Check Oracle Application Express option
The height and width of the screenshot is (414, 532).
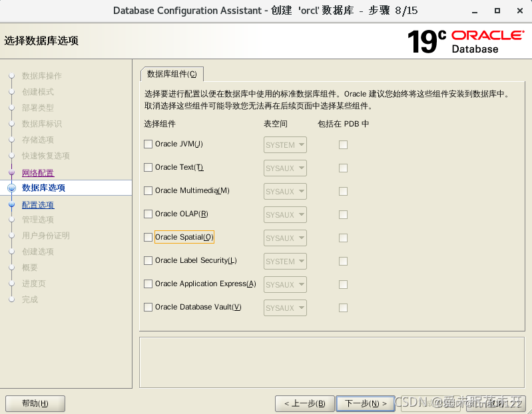148,284
